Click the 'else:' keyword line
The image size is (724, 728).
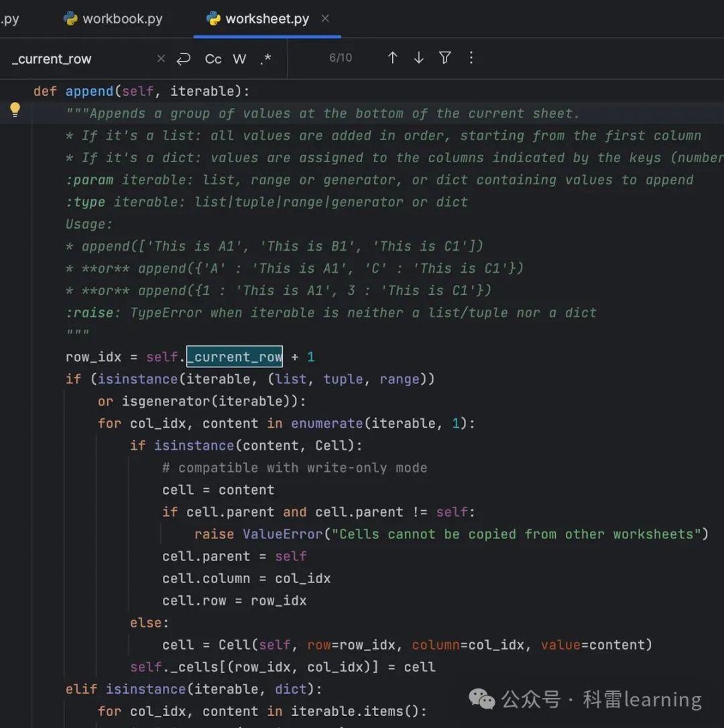click(149, 623)
